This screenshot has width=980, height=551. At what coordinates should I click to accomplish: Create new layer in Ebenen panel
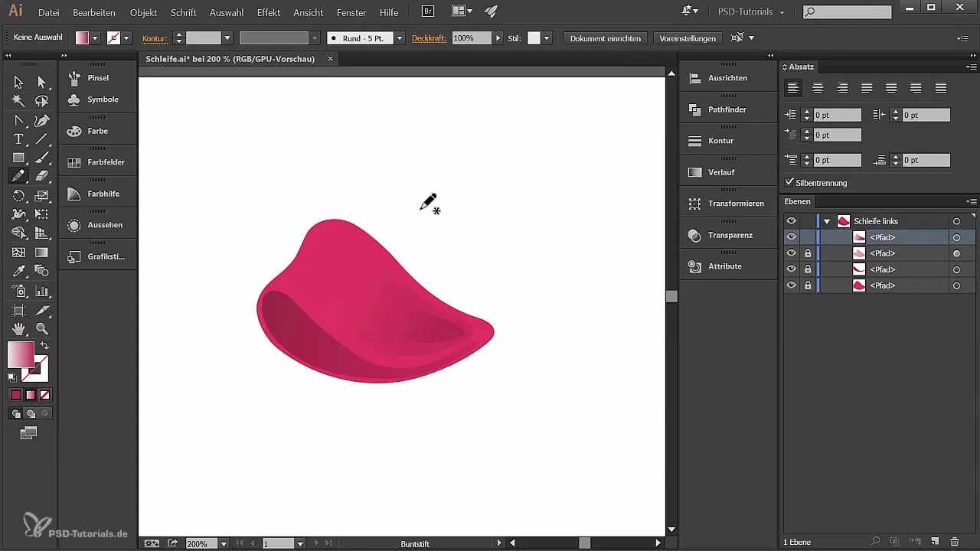(x=935, y=542)
